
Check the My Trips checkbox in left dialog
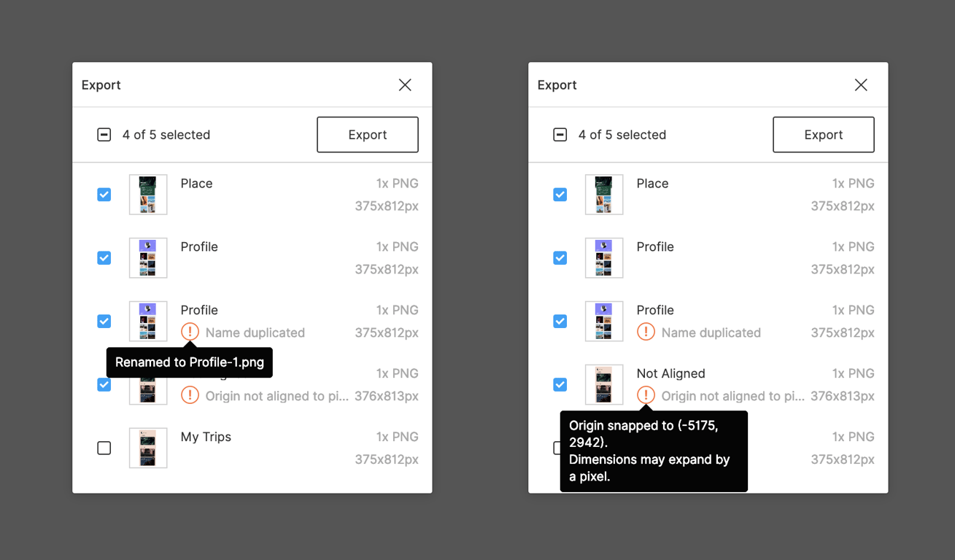point(104,448)
